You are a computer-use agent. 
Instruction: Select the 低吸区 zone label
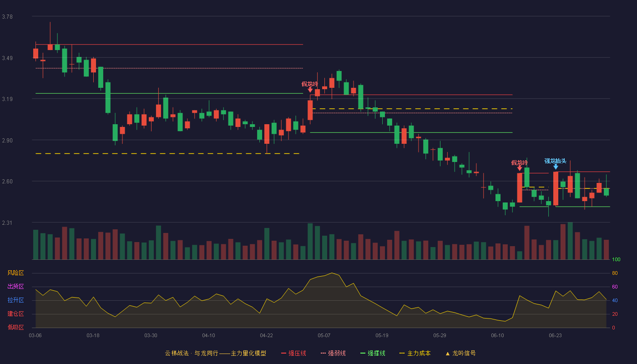(x=15, y=328)
